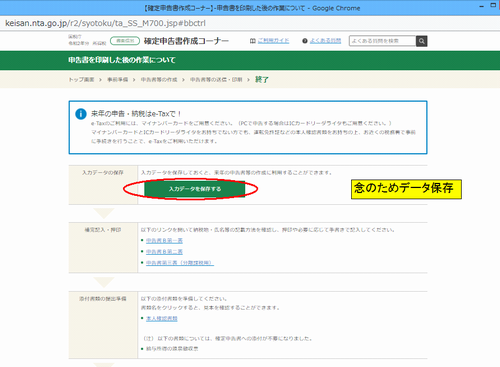
Task: Select 申告書等の作成 step in breadcrumb
Action: point(159,80)
